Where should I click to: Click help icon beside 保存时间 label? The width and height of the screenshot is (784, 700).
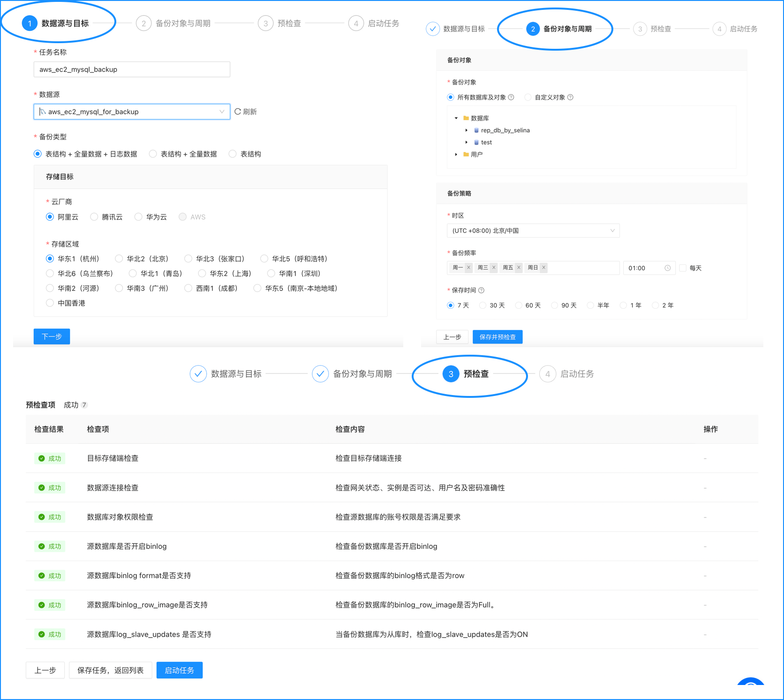pyautogui.click(x=482, y=290)
